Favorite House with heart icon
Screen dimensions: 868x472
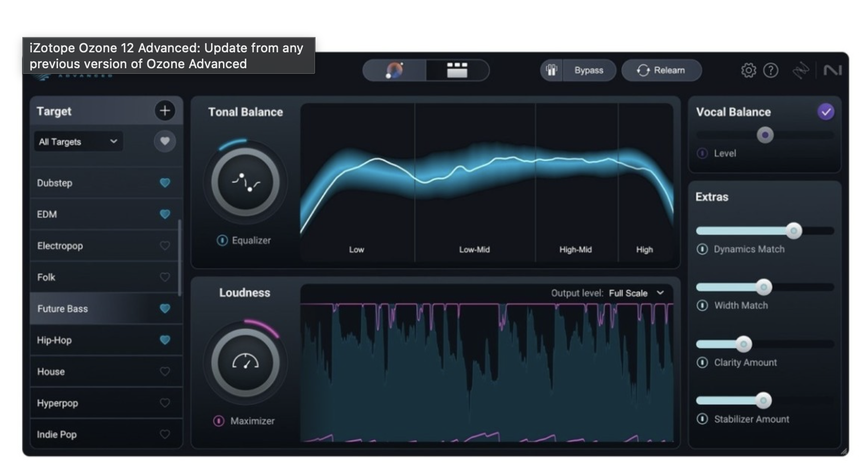pyautogui.click(x=165, y=371)
